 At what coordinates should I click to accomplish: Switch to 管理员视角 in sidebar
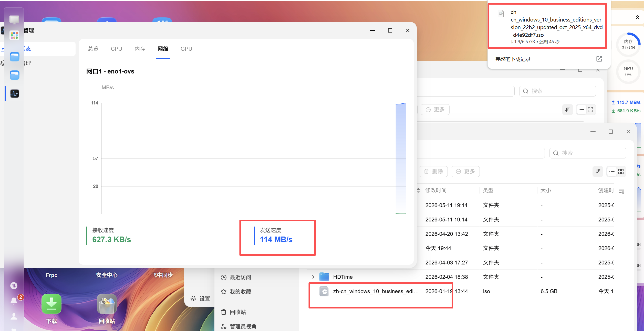238,326
